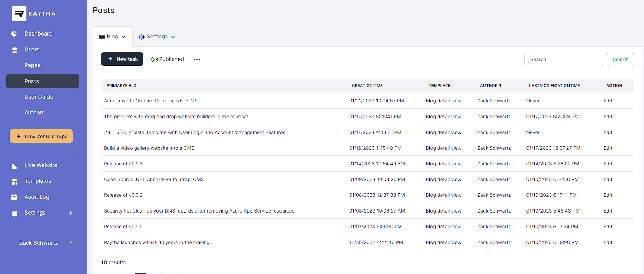Edit the Release of v0.9.3 post

click(x=608, y=164)
